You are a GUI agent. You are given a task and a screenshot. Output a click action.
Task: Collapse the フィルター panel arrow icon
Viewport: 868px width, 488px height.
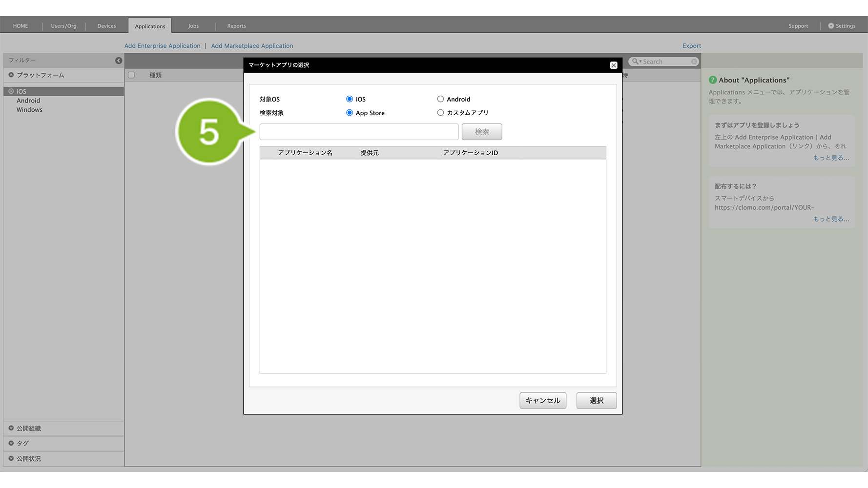[119, 61]
